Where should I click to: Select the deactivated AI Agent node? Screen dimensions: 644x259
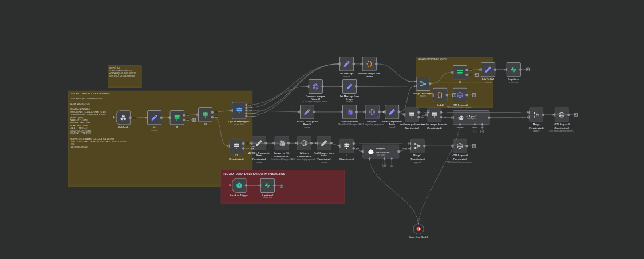pos(380,152)
